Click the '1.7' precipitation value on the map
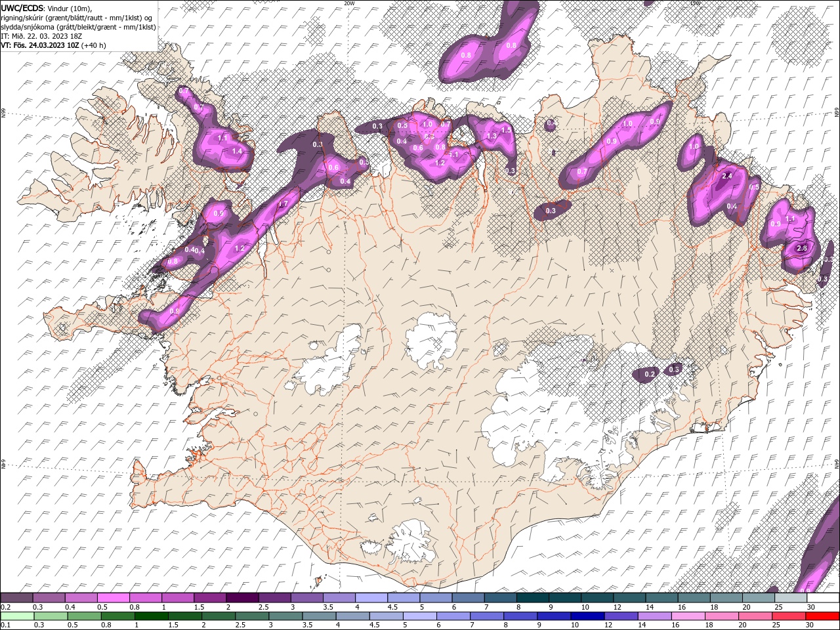The image size is (840, 630). 283,204
